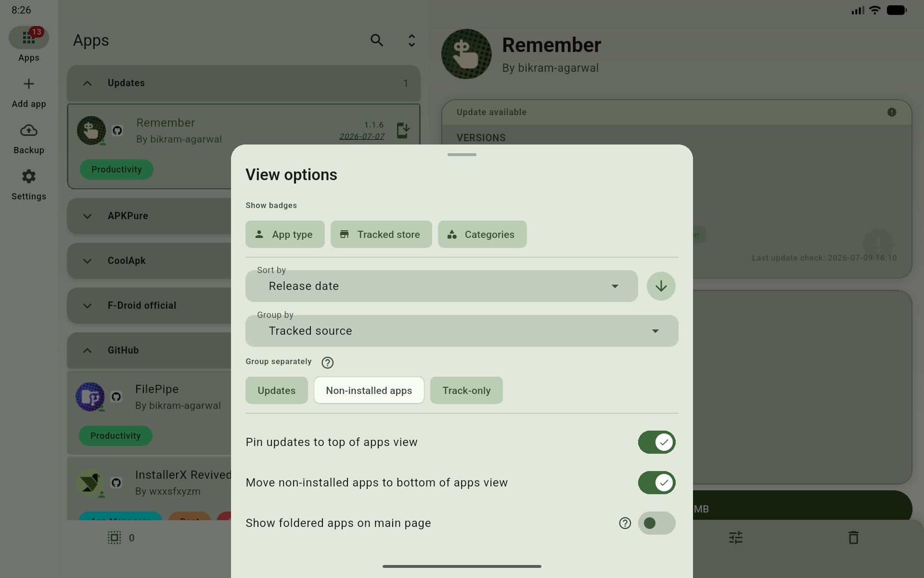
Task: Click the large Remember icon in details pane
Action: [466, 54]
